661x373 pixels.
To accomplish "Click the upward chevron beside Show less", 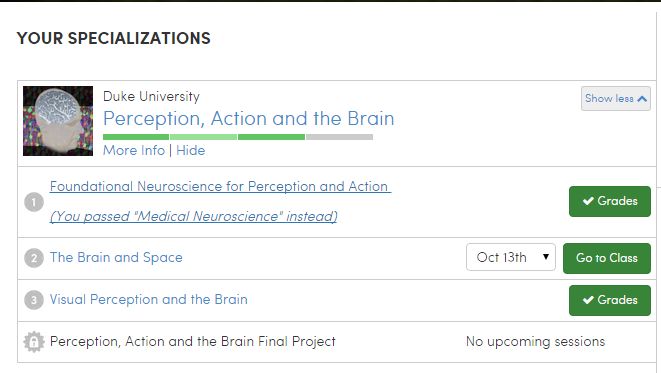I will 642,99.
